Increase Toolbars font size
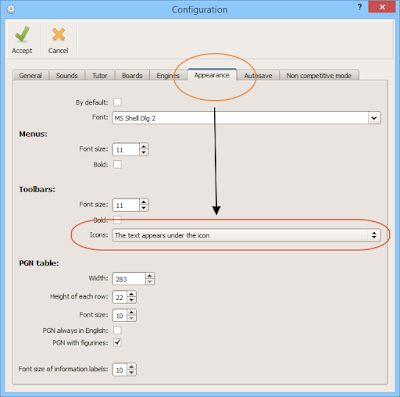The height and width of the screenshot is (397, 400). tap(144, 202)
